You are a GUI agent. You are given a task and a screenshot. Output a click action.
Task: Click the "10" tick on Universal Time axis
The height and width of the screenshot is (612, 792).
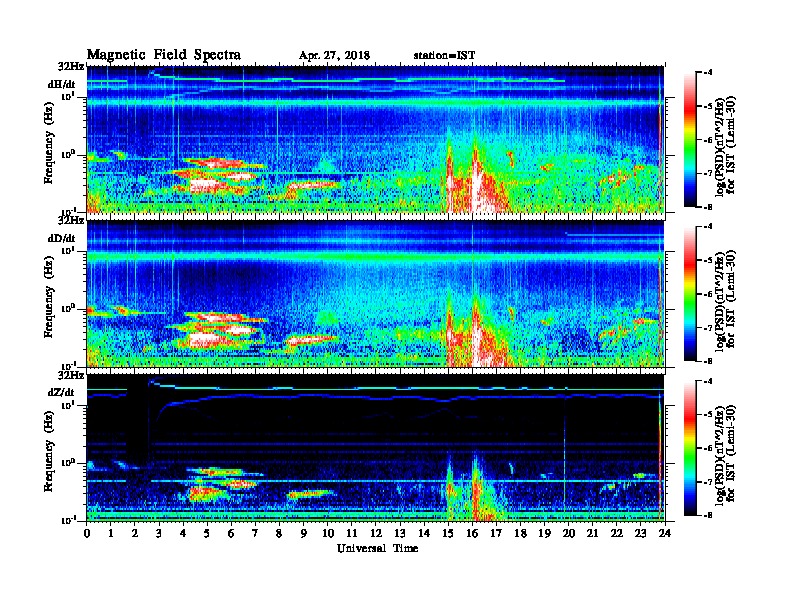point(328,533)
